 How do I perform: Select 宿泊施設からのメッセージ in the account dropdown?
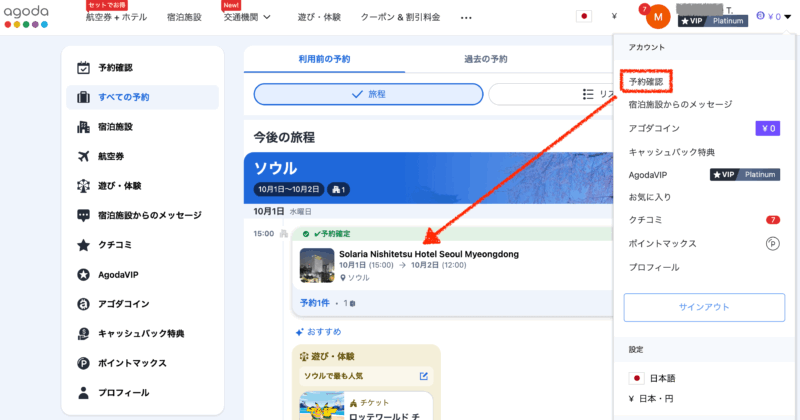click(x=680, y=104)
